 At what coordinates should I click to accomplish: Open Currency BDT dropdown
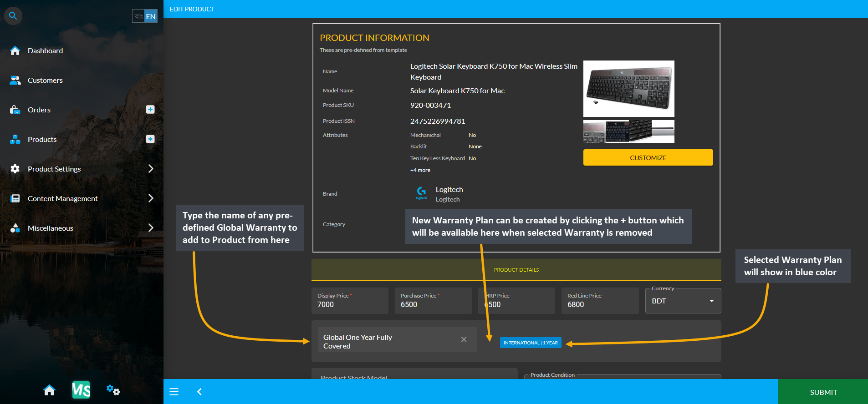[683, 301]
